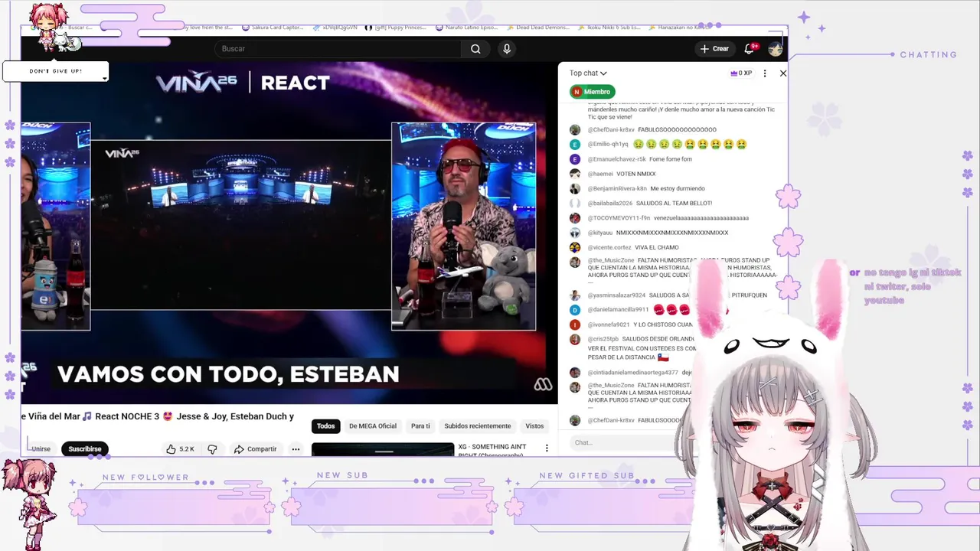Viewport: 980px width, 551px height.
Task: Select the Para ti chip
Action: (420, 426)
